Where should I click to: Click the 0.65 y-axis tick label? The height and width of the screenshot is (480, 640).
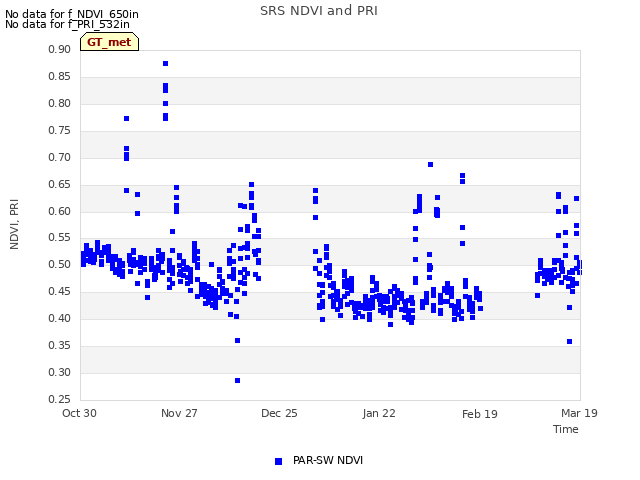(59, 184)
